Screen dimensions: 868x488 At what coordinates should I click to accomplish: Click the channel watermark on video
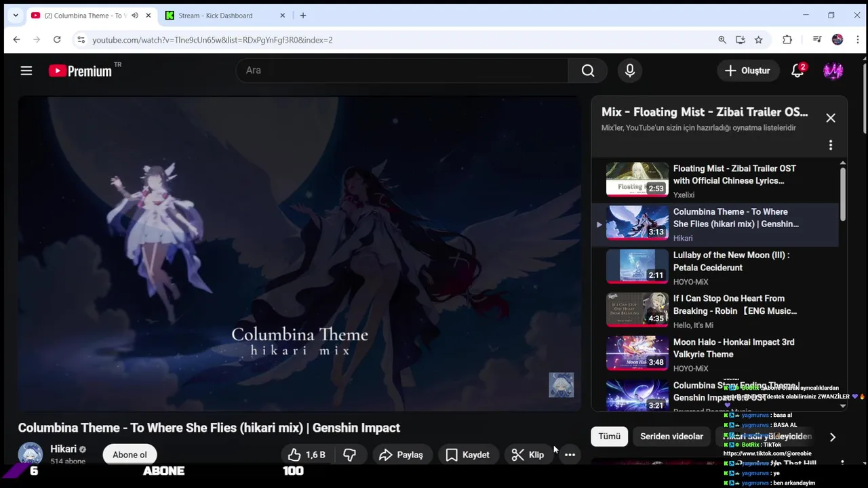(x=561, y=385)
